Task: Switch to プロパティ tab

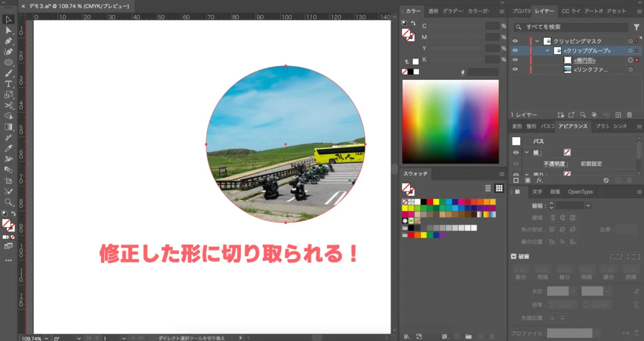Action: coord(521,11)
